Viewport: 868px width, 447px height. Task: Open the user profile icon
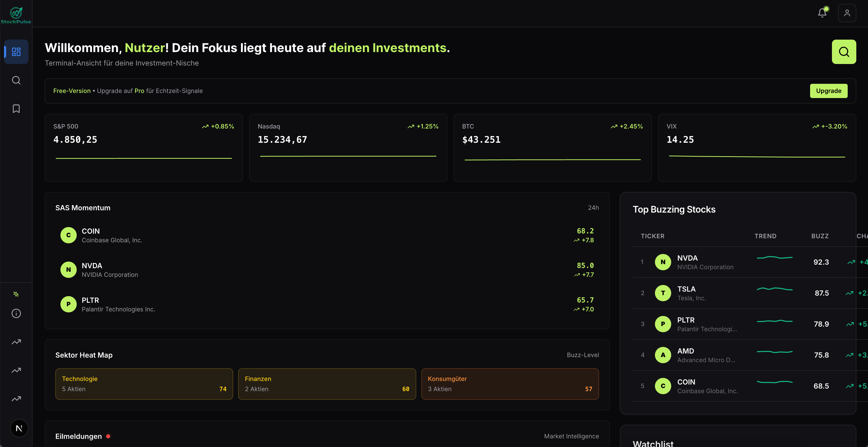847,13
